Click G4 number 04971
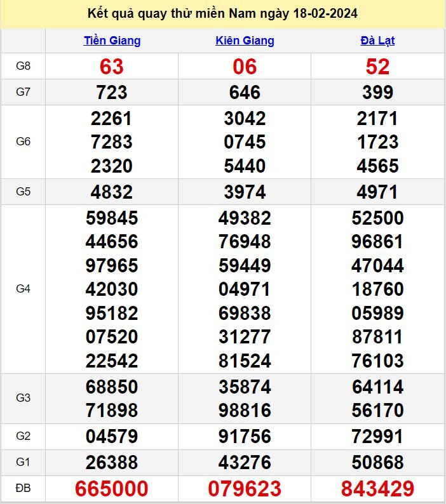 coord(245,289)
